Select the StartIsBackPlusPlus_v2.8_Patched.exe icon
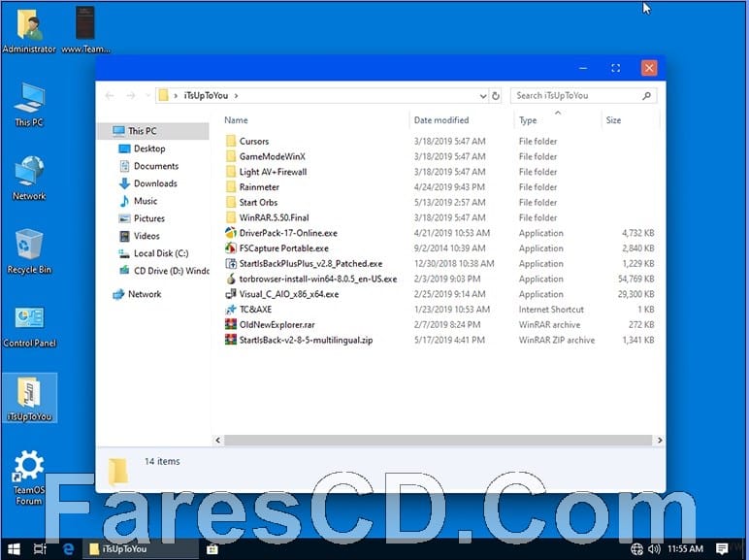This screenshot has width=749, height=560. [x=231, y=263]
